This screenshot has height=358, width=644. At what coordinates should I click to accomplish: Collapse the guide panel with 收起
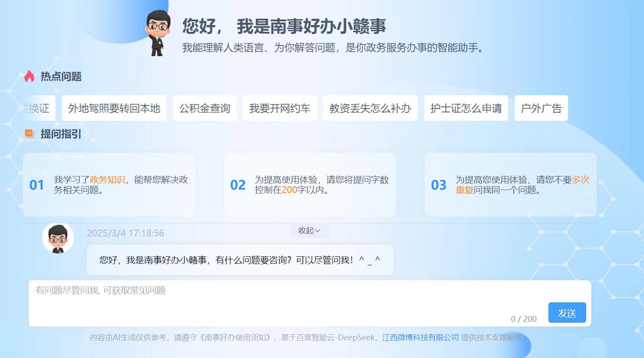tap(309, 230)
